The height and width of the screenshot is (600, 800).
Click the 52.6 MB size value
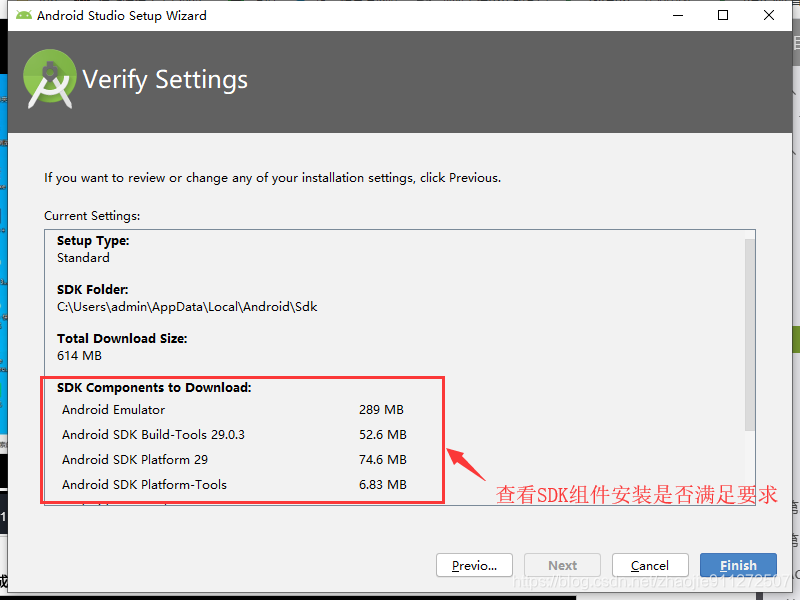[x=383, y=435]
